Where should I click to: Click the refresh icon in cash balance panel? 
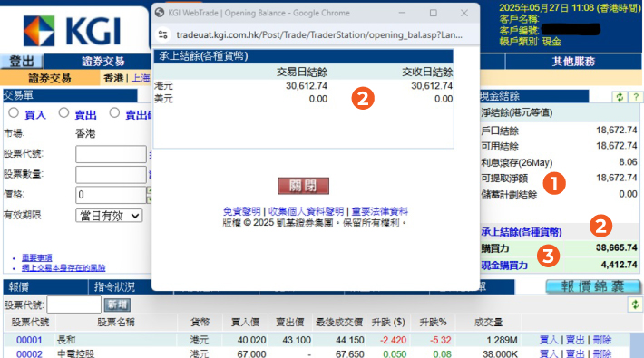[620, 97]
